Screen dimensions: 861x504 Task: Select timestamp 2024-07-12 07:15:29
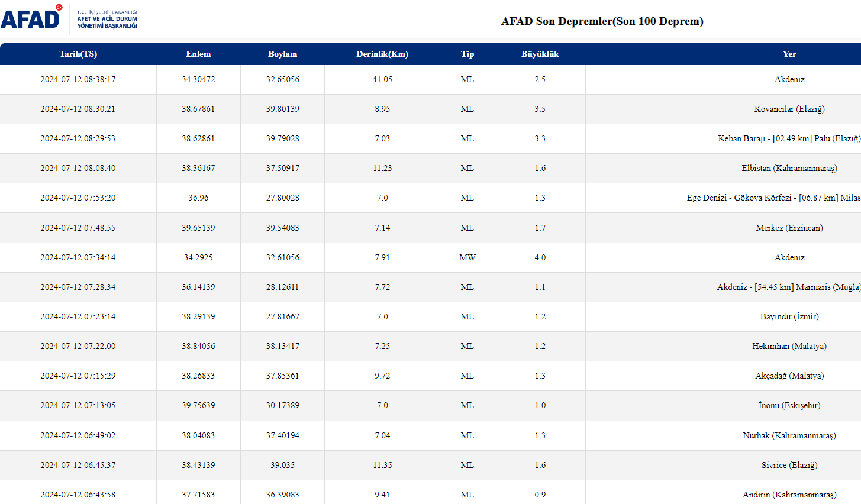tap(78, 376)
